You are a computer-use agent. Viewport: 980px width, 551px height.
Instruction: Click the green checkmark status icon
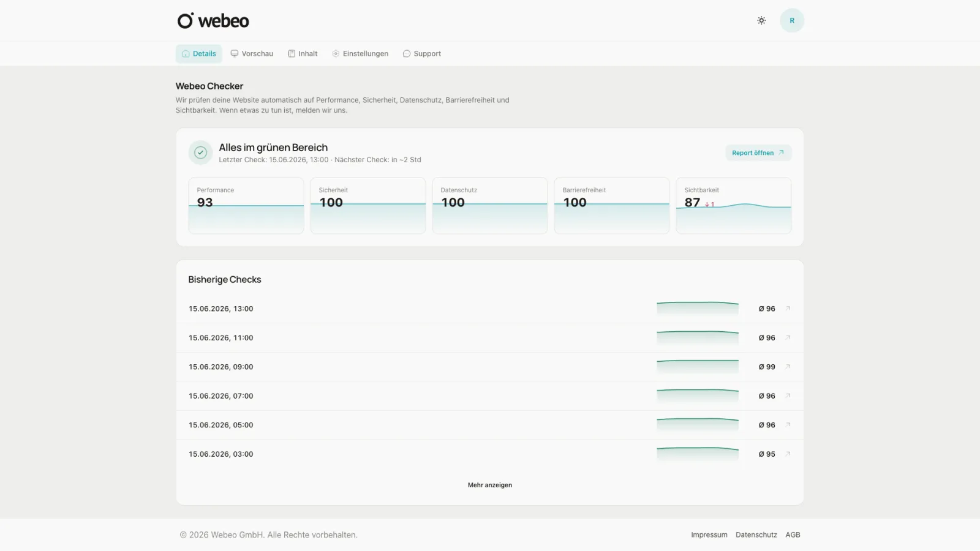tap(200, 153)
